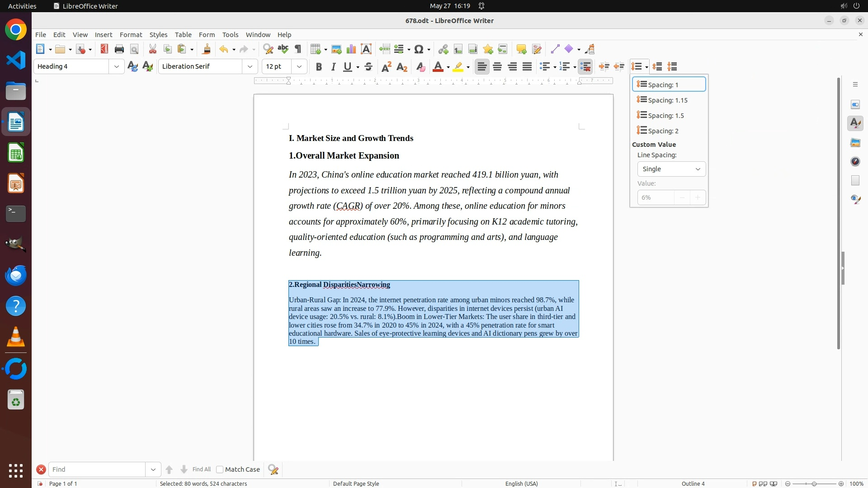Click the Clone Formatting paintbrush icon
868x488 pixels.
[207, 49]
